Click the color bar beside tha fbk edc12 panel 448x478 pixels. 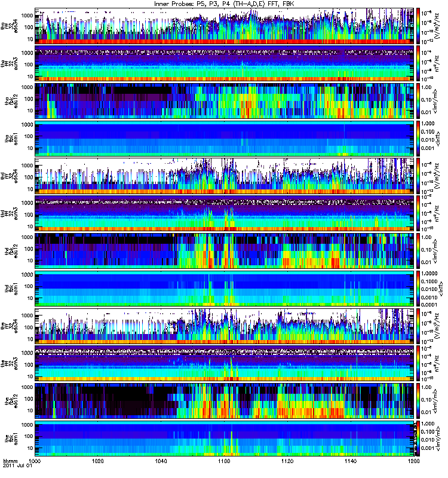pos(418,100)
